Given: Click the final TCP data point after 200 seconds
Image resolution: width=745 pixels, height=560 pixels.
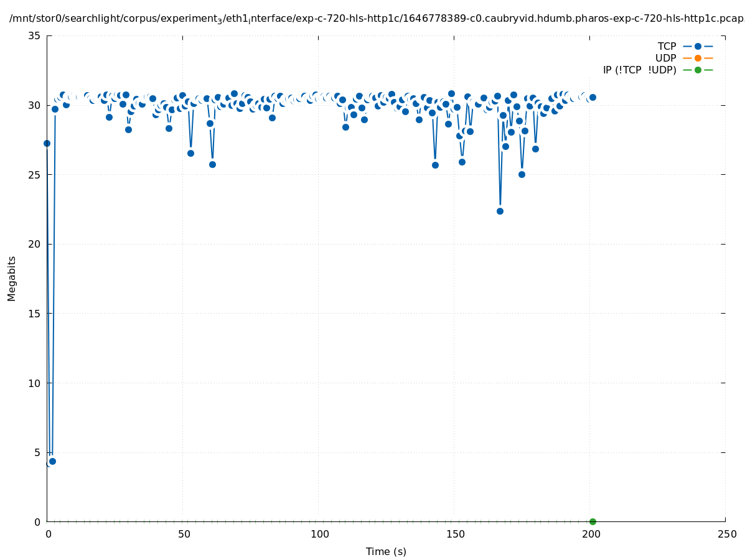Looking at the screenshot, I should tap(593, 97).
